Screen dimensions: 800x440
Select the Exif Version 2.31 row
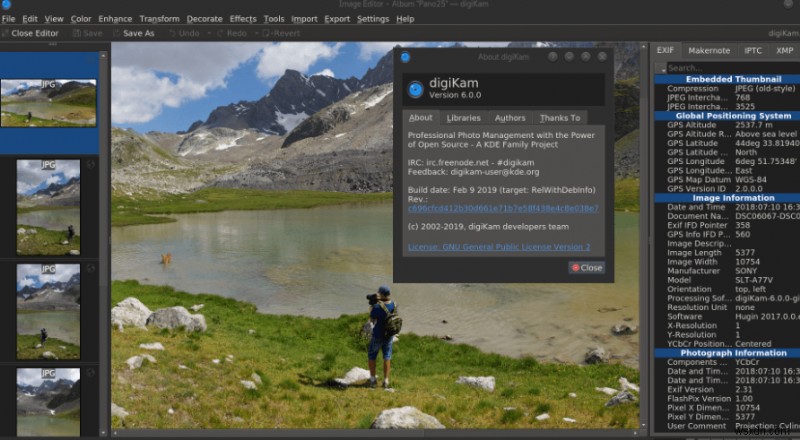point(728,389)
